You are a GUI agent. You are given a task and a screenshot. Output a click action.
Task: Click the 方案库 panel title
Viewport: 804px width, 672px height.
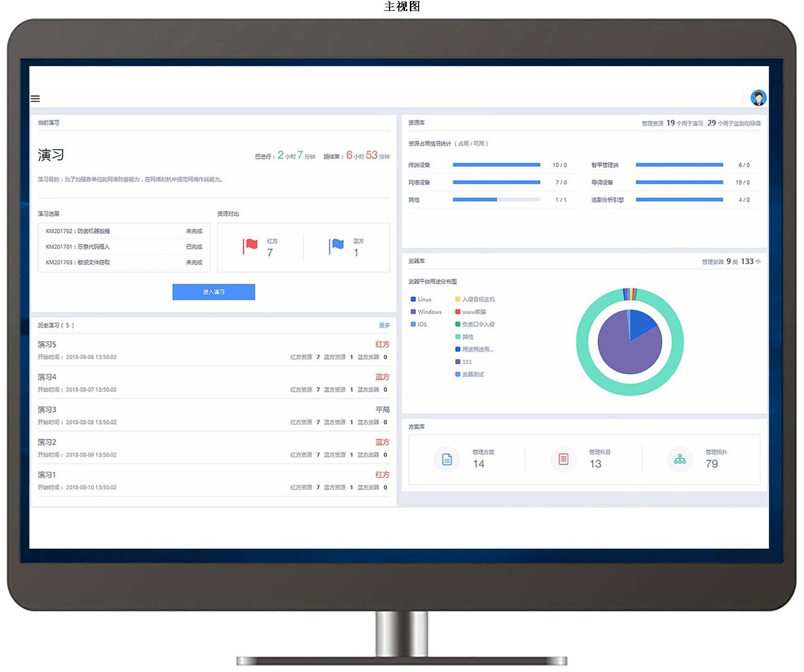click(417, 427)
